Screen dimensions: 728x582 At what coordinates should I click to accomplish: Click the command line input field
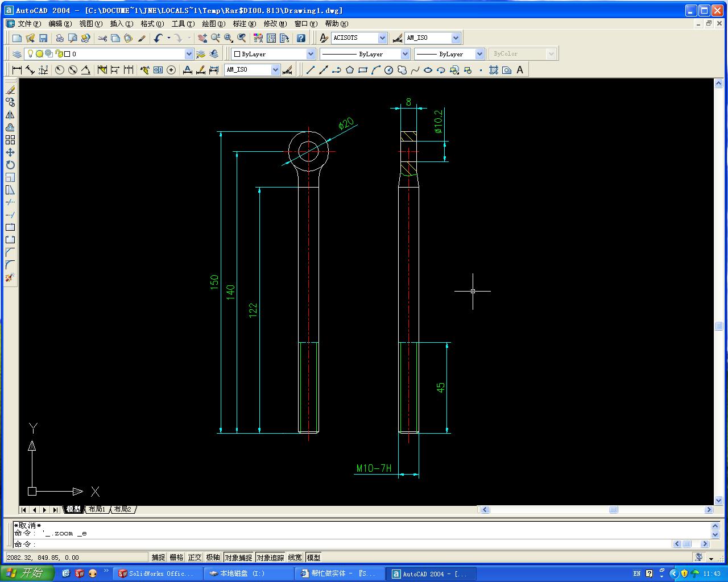(x=341, y=544)
